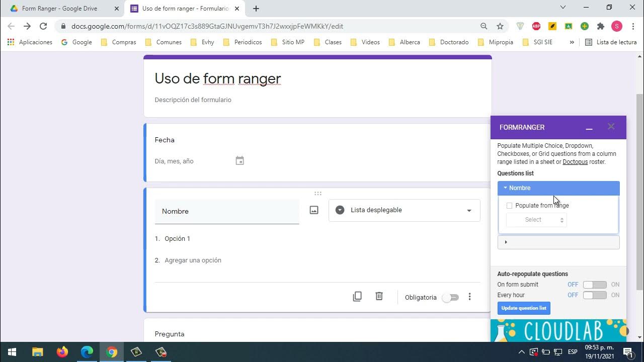Close the FormRanger sidebar
This screenshot has height=362, width=644.
click(x=611, y=127)
